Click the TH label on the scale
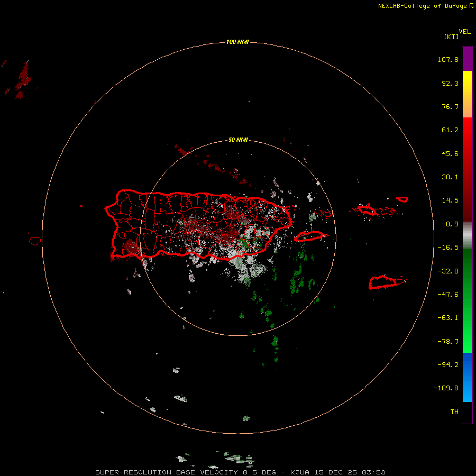 pyautogui.click(x=454, y=411)
